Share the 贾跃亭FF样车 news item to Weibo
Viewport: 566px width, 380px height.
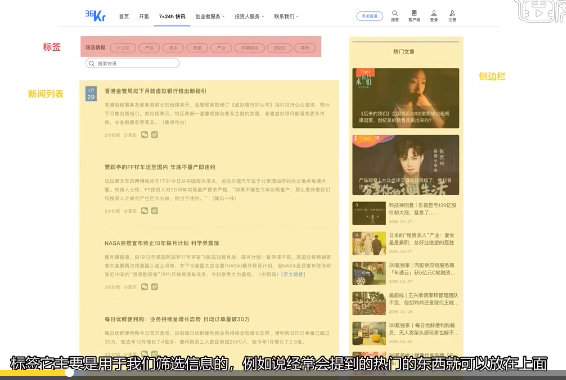[x=154, y=211]
